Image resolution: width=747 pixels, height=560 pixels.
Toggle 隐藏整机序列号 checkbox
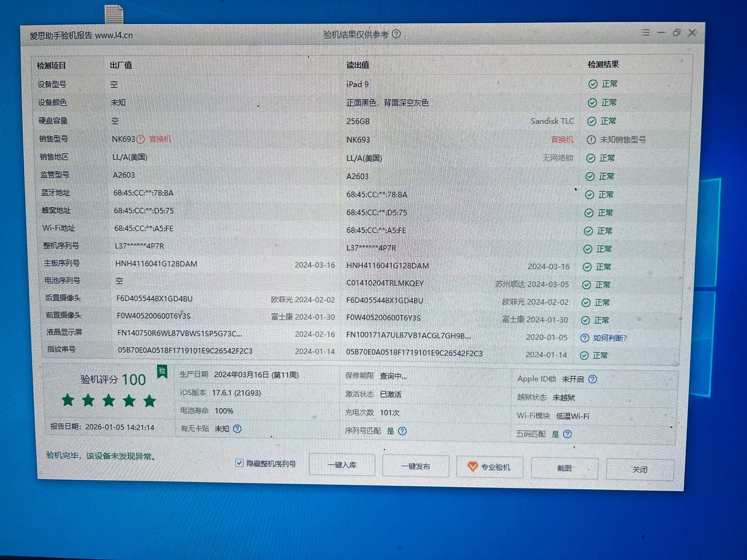[239, 463]
